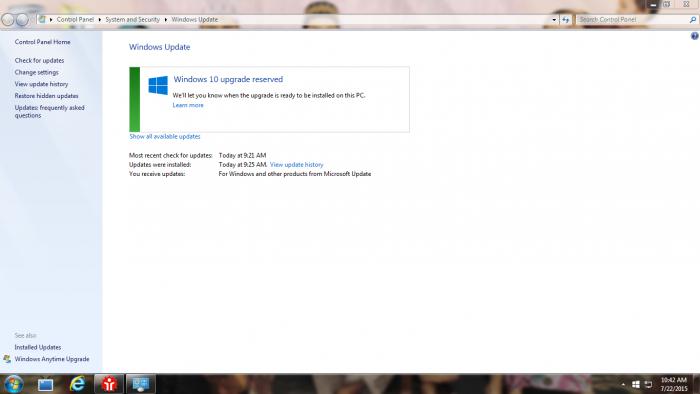The image size is (700, 394).
Task: Open address bar history dropdown arrow
Action: point(554,20)
